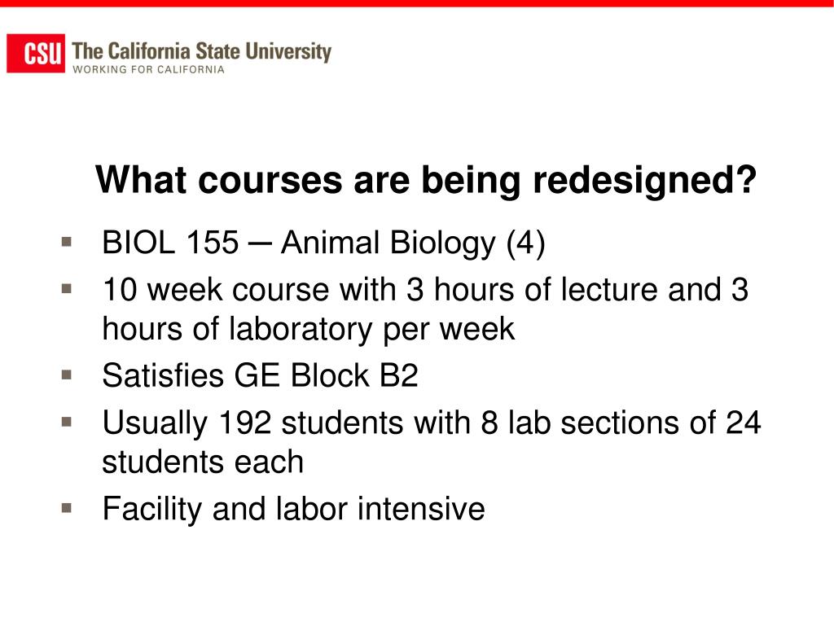The width and height of the screenshot is (834, 644).
Task: Click '10 week course with 3 hours' line
Action: pyautogui.click(x=425, y=290)
